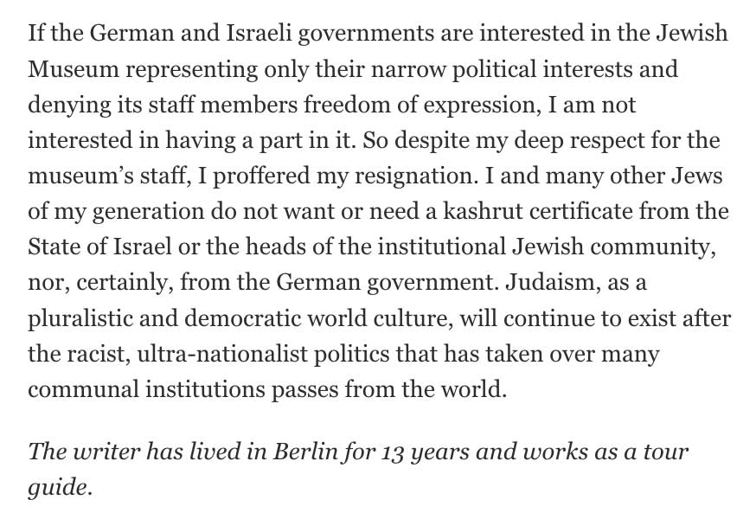Click the word "Judaism" in the article
This screenshot has width=756, height=532.
coord(517,283)
